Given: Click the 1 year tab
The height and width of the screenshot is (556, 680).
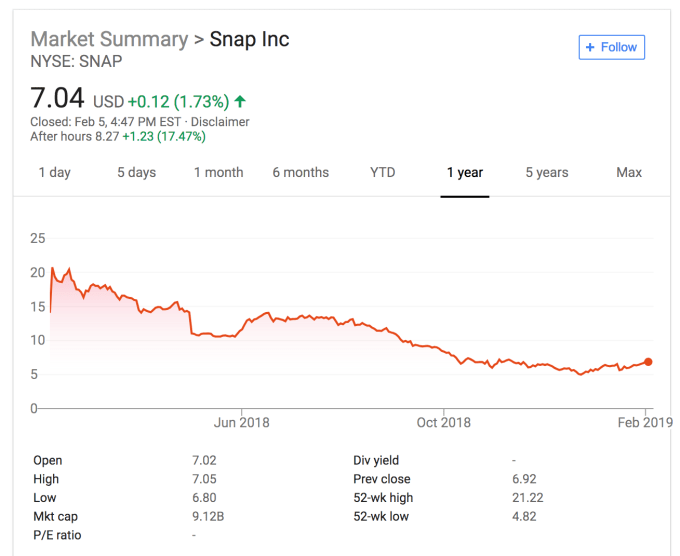Looking at the screenshot, I should coord(465,173).
